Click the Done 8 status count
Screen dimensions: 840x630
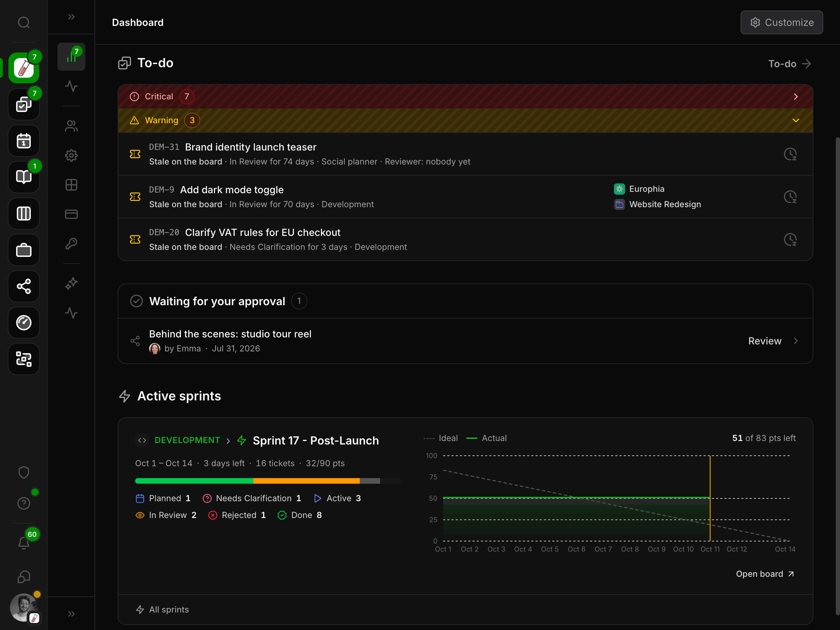coord(300,515)
